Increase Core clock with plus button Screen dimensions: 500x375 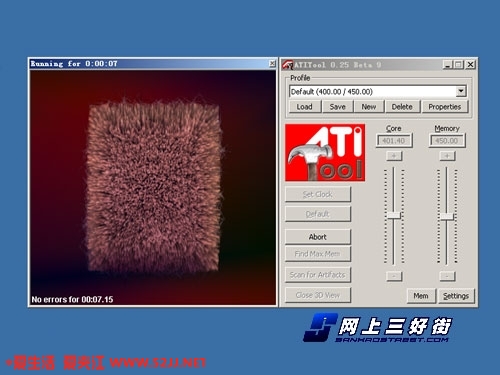coord(394,156)
